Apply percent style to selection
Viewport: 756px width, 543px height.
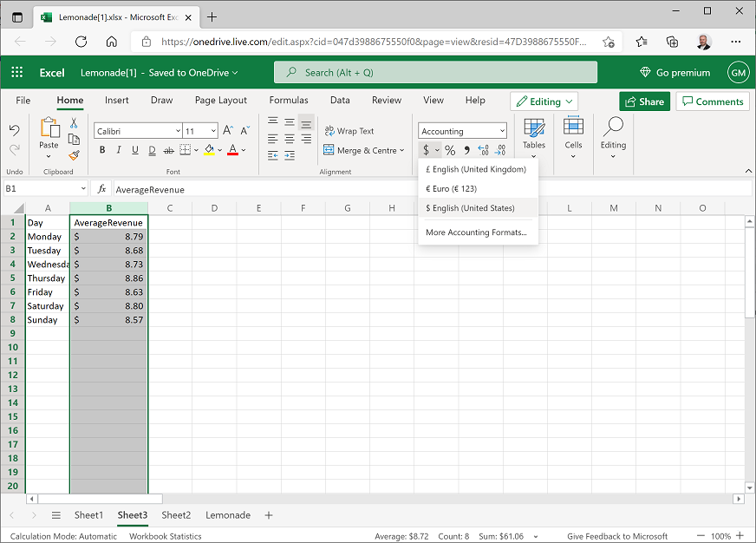(x=450, y=150)
